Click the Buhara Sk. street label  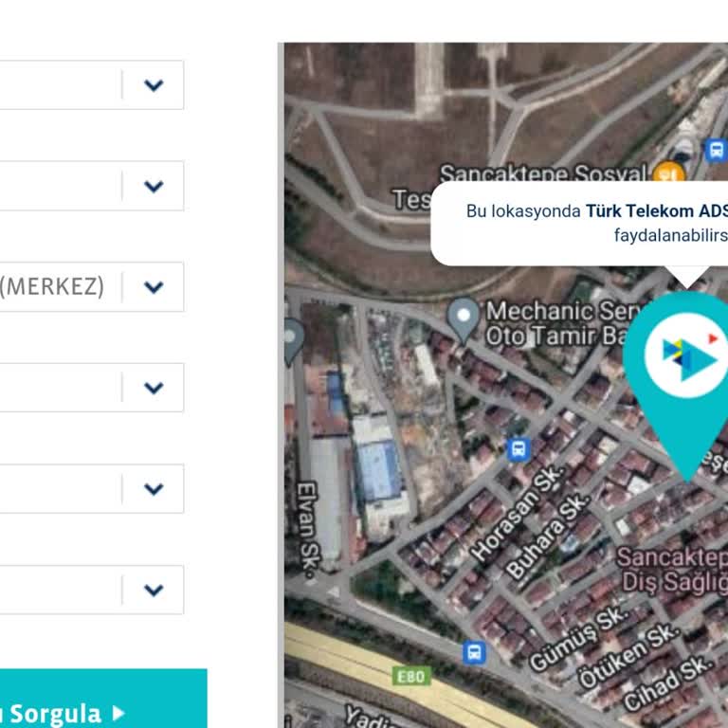tap(548, 537)
